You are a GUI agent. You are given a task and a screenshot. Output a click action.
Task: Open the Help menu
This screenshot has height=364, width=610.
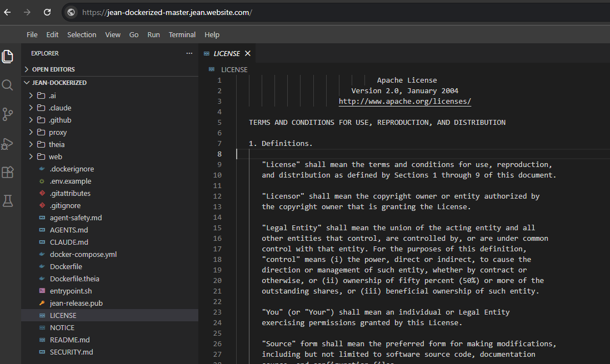pyautogui.click(x=212, y=34)
